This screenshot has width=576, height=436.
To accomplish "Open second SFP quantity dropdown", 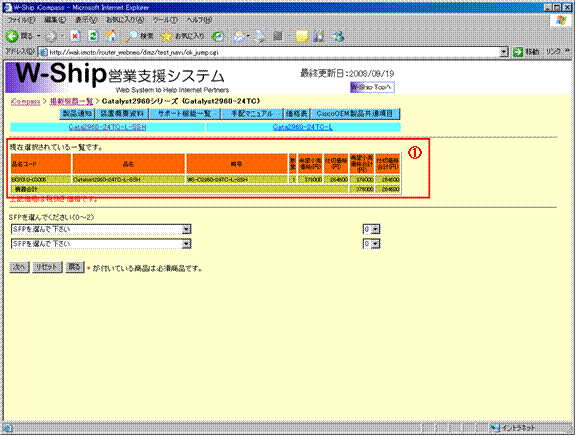I will 375,244.
